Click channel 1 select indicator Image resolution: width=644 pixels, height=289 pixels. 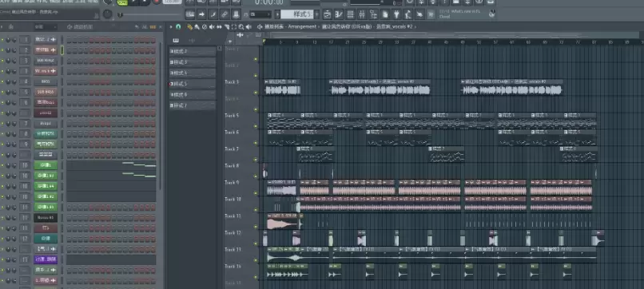click(62, 40)
